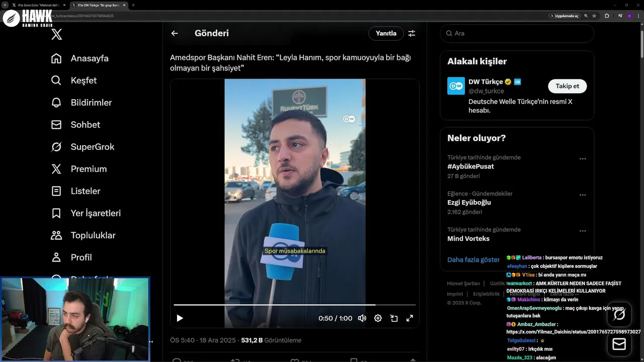Open Imprint footer link
The height and width of the screenshot is (362, 644).
(x=455, y=294)
